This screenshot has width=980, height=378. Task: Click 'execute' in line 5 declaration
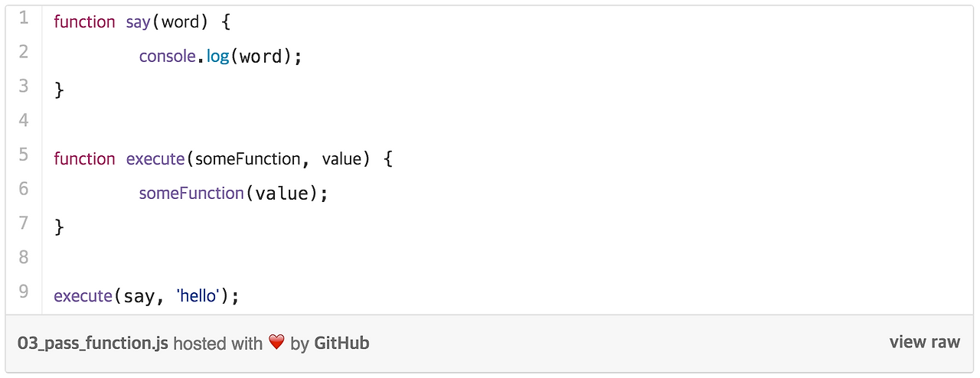(155, 159)
